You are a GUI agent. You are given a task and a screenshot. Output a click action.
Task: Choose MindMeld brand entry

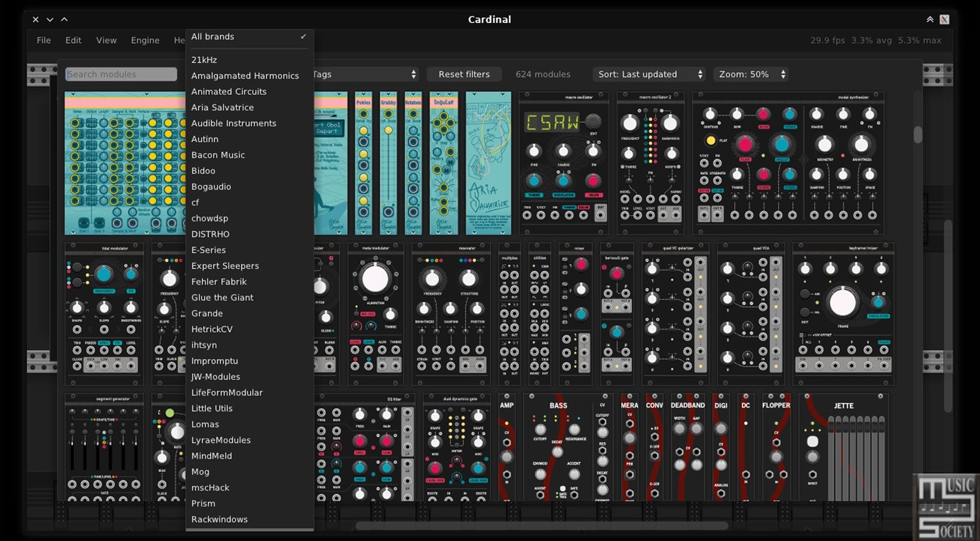coord(249,456)
